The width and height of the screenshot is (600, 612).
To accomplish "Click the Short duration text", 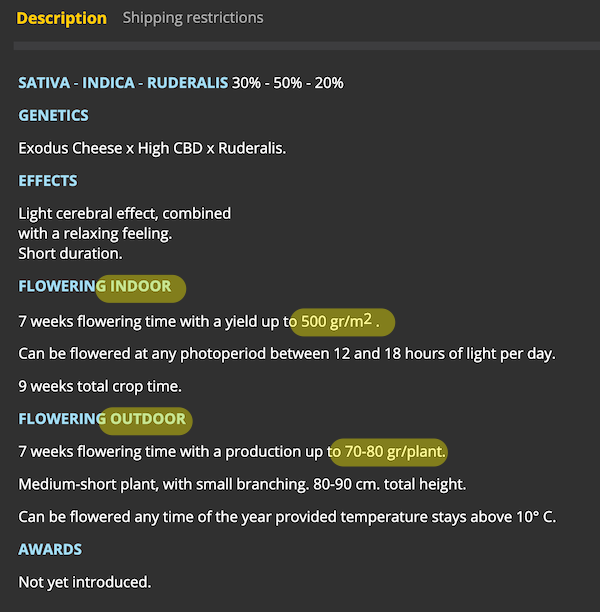I will tap(70, 254).
